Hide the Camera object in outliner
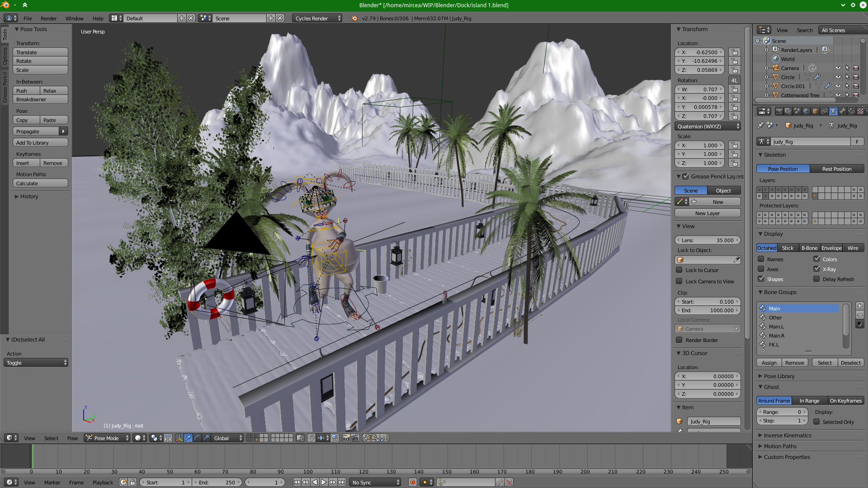This screenshot has width=868, height=488. 838,68
